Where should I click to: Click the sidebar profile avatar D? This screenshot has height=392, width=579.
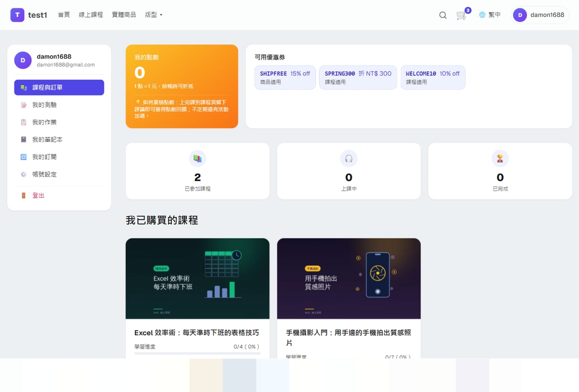23,60
